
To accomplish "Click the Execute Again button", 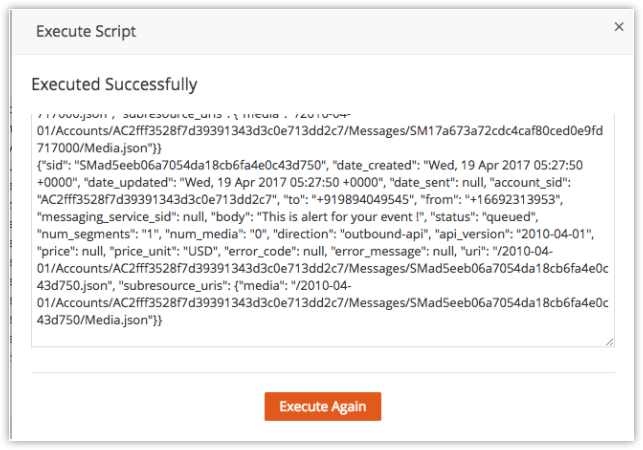I will click(323, 406).
